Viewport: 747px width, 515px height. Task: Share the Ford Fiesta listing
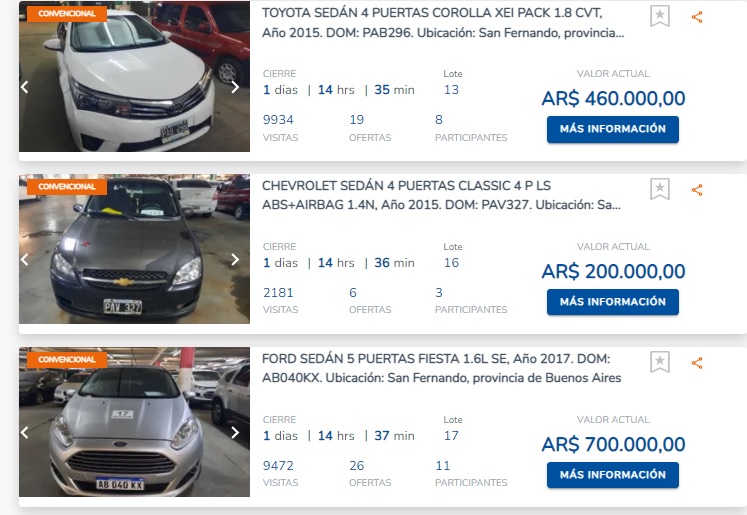click(697, 363)
